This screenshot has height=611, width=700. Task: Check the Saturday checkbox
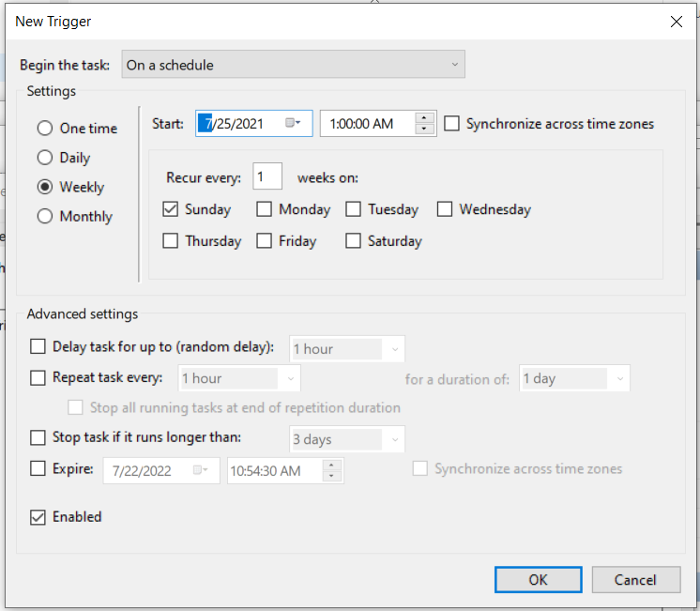tap(353, 240)
